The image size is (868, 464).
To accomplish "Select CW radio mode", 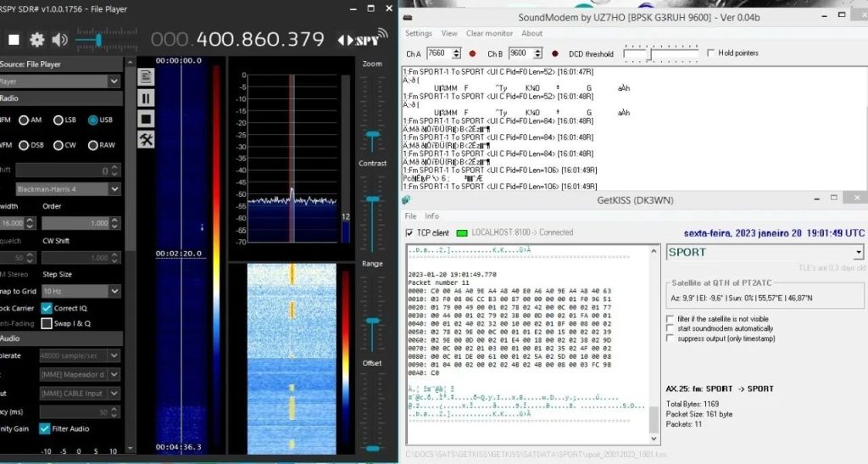I will point(59,145).
